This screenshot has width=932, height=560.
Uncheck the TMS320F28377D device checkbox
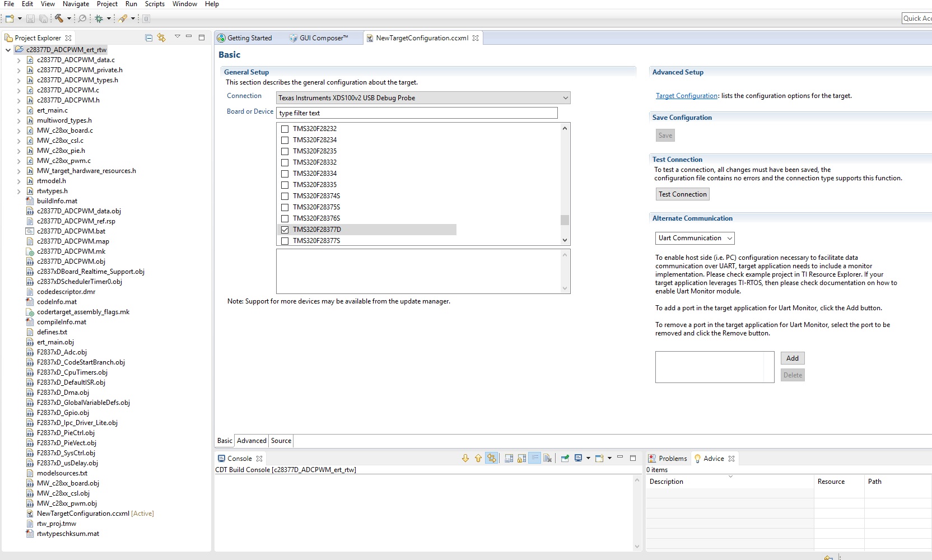tap(285, 230)
